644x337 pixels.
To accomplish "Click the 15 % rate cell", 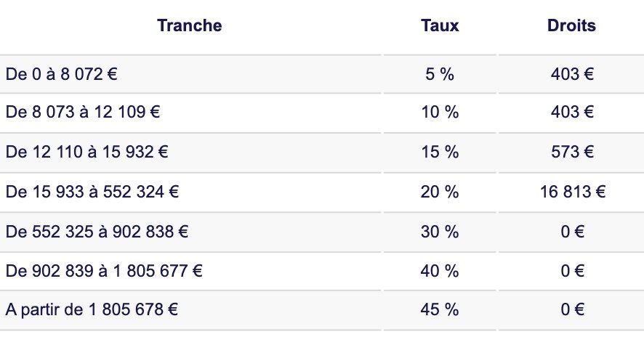I will (x=440, y=153).
